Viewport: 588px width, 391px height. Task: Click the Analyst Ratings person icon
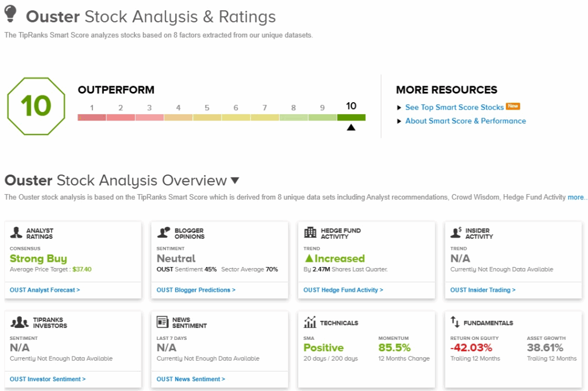coord(16,233)
